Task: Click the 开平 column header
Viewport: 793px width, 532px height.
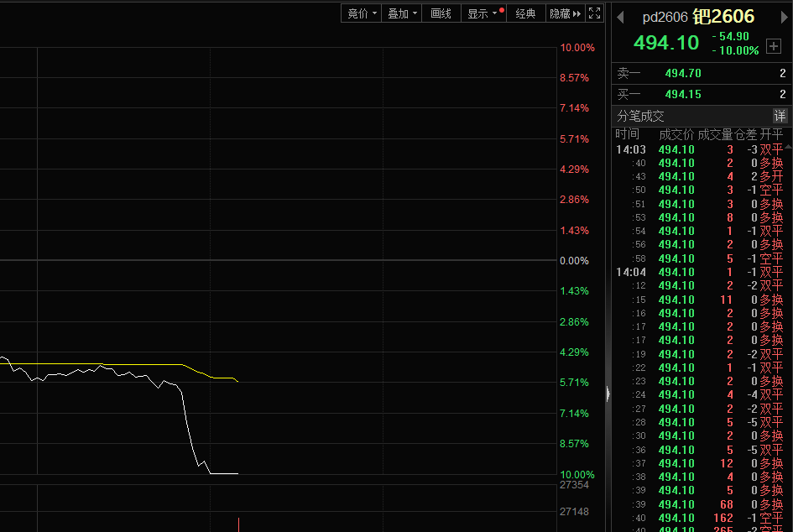Action: coord(771,134)
